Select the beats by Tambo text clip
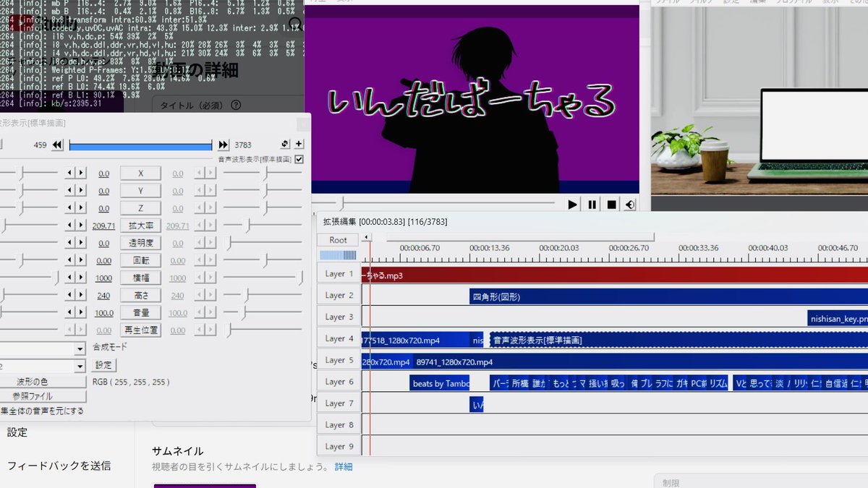This screenshot has height=488, width=868. click(x=441, y=383)
